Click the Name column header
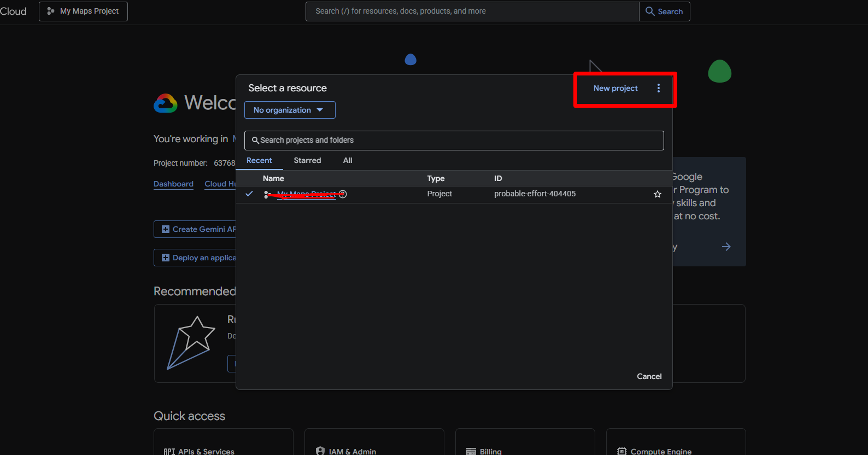Viewport: 868px width, 455px height. 273,178
